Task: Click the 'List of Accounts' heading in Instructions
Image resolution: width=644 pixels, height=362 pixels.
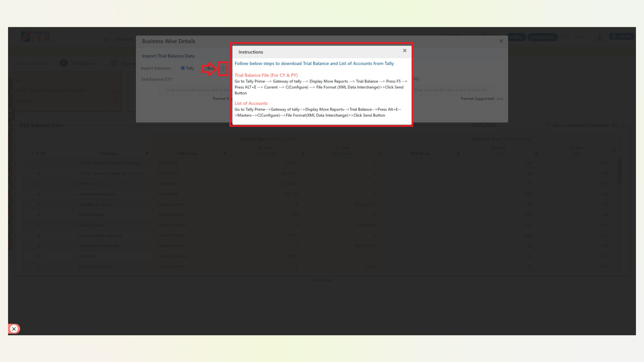Action: click(x=251, y=103)
